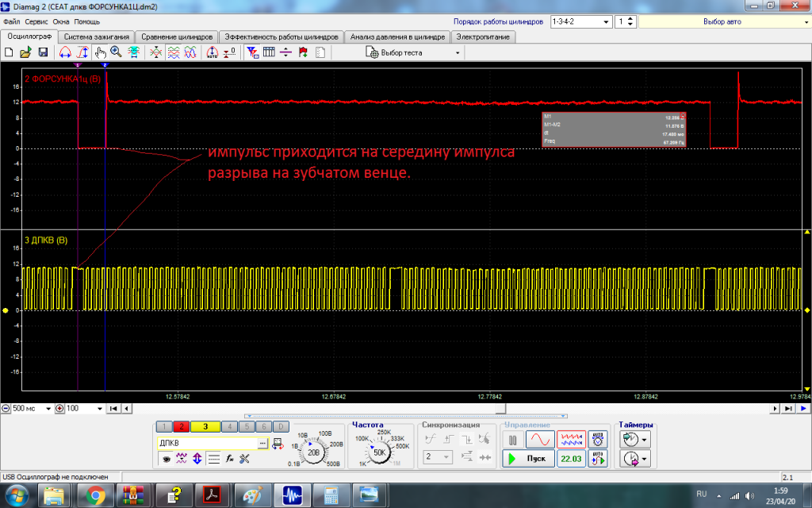The width and height of the screenshot is (812, 508).
Task: Switch to the Электропитание tab
Action: tap(483, 37)
